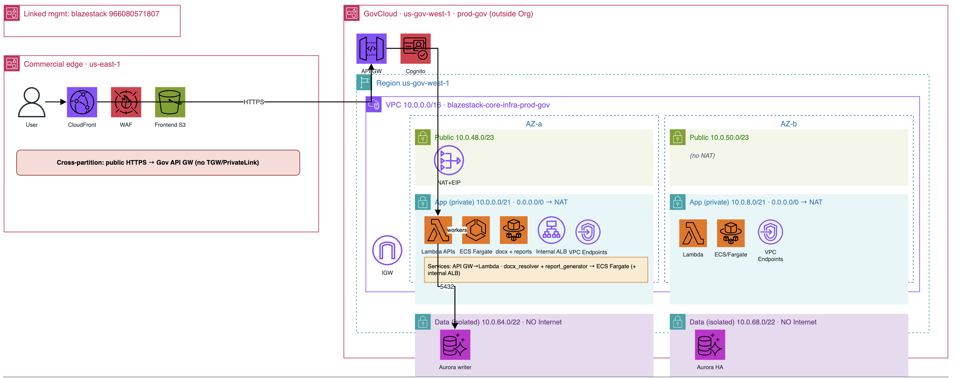Click the Aurora HA database icon
980x378 pixels.
click(710, 344)
